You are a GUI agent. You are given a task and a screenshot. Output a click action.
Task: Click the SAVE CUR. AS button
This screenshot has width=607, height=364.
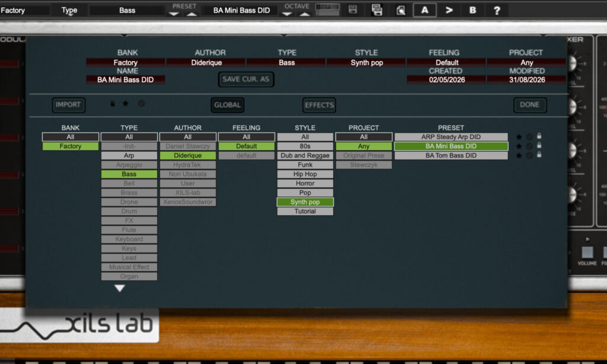(246, 79)
